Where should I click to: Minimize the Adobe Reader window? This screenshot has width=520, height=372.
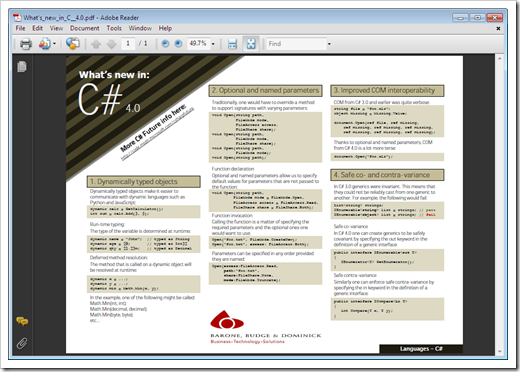(x=460, y=18)
